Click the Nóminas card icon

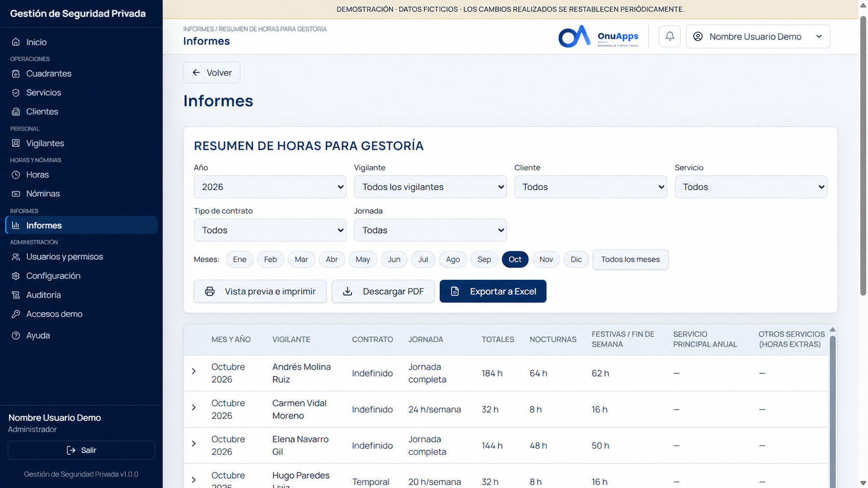tap(16, 194)
